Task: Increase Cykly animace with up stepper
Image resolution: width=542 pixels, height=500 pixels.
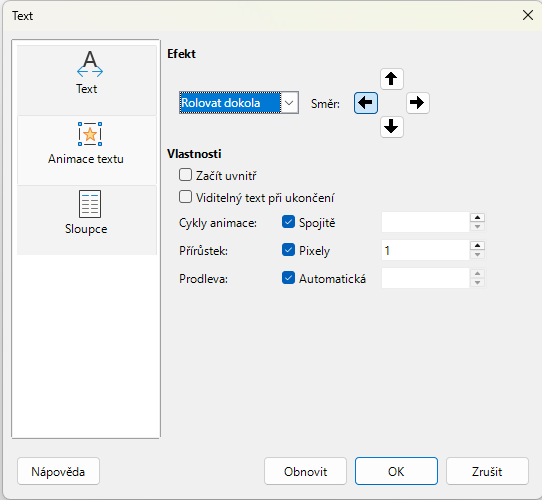Action: (477, 217)
